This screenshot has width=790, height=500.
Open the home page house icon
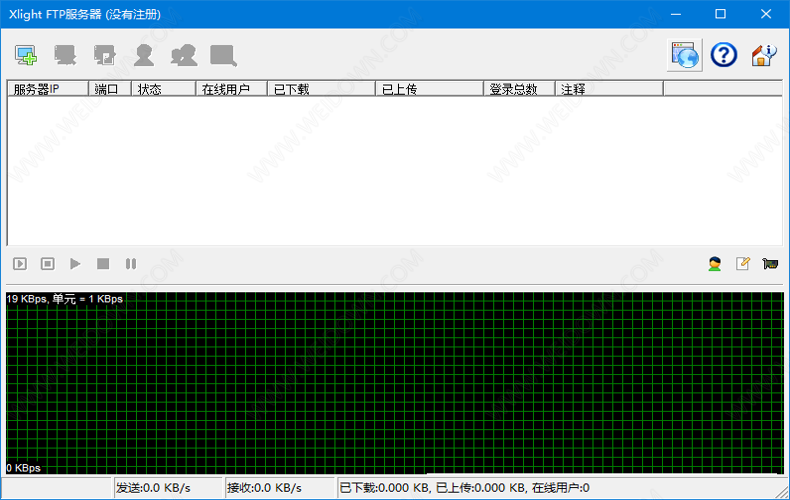763,55
